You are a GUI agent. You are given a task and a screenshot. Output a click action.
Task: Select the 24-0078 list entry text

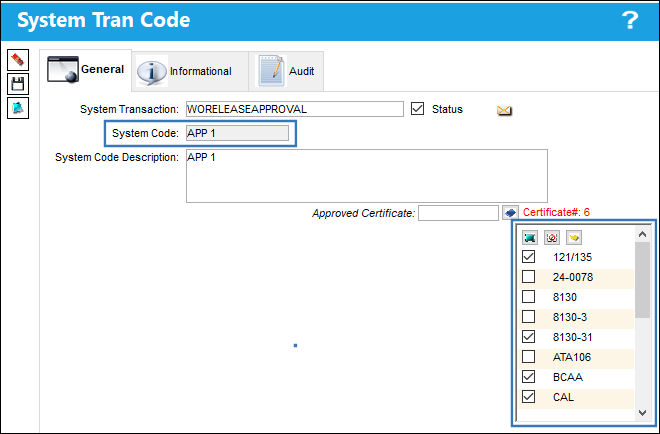click(x=572, y=277)
